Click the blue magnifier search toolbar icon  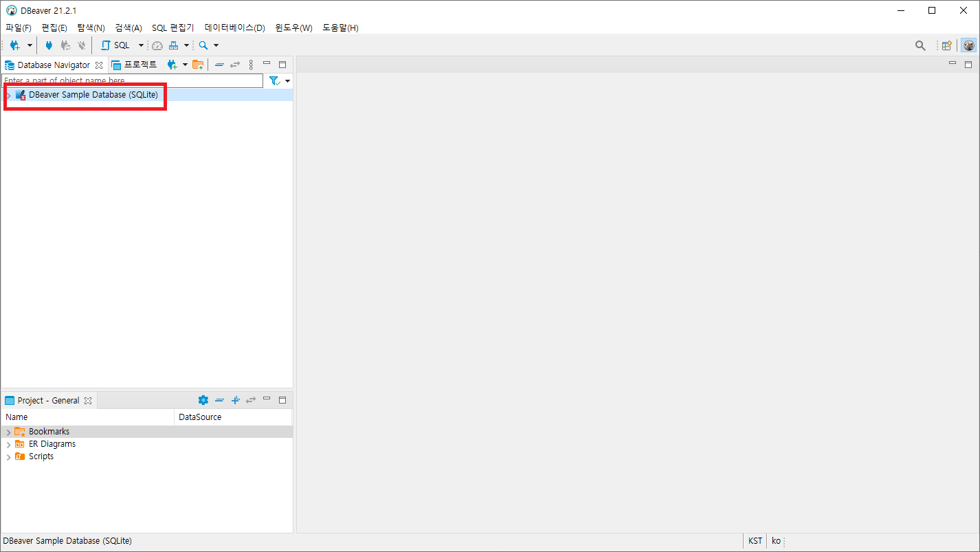click(203, 45)
